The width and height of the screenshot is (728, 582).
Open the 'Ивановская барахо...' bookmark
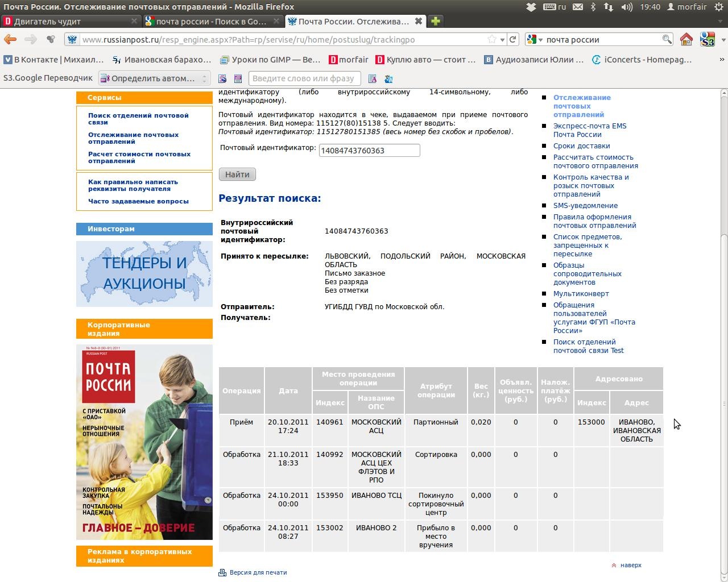pyautogui.click(x=162, y=59)
